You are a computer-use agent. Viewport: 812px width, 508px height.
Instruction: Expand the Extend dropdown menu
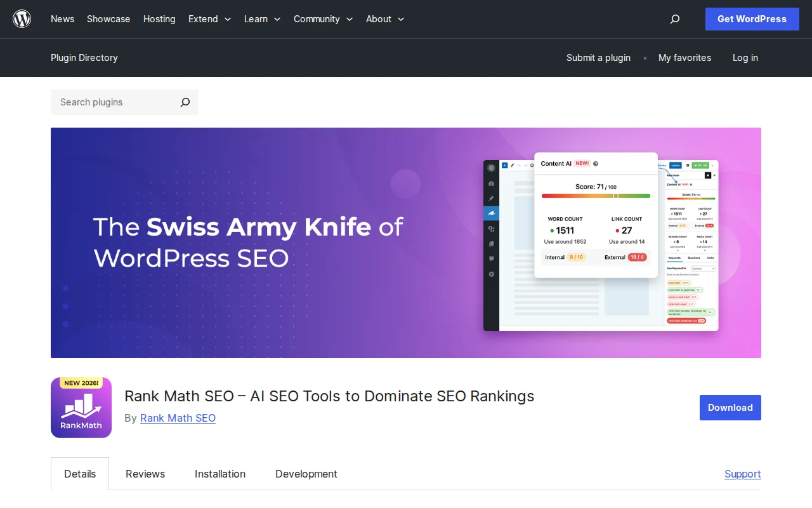coord(209,19)
